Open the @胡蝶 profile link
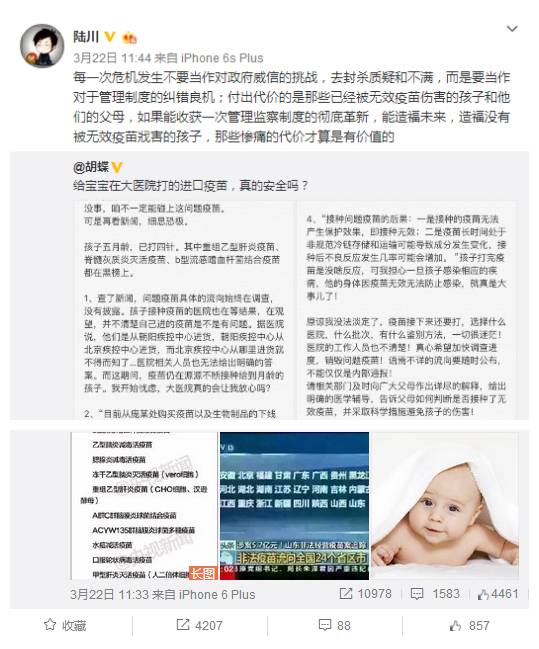Image resolution: width=539 pixels, height=649 pixels. click(91, 167)
